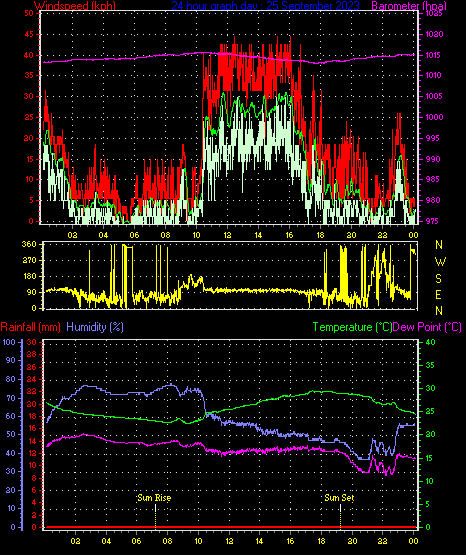466x555 pixels.
Task: Select the 'Temperature (°C)' legend label
Action: [352, 327]
